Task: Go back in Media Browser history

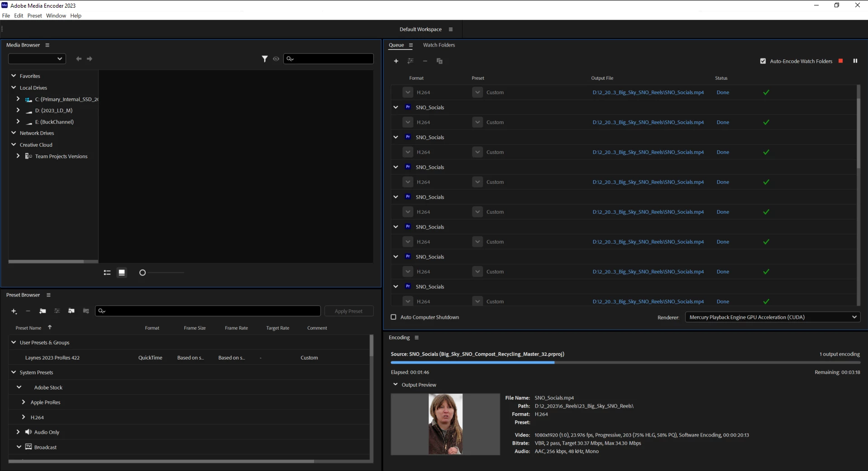Action: pyautogui.click(x=79, y=59)
